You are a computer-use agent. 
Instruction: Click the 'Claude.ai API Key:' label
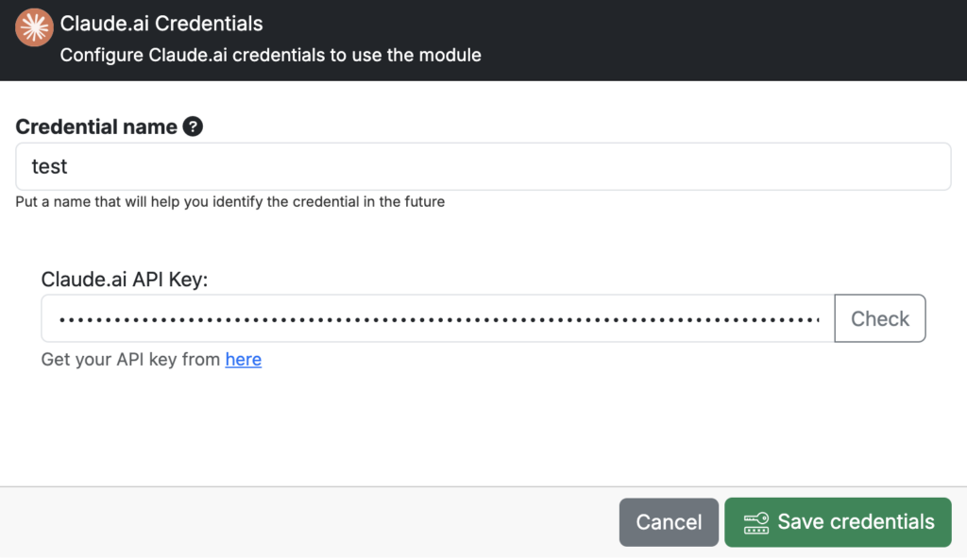coord(125,280)
